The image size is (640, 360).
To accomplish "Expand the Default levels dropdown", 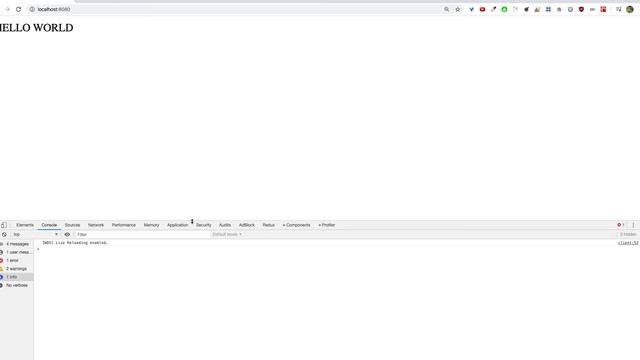I will pyautogui.click(x=227, y=235).
